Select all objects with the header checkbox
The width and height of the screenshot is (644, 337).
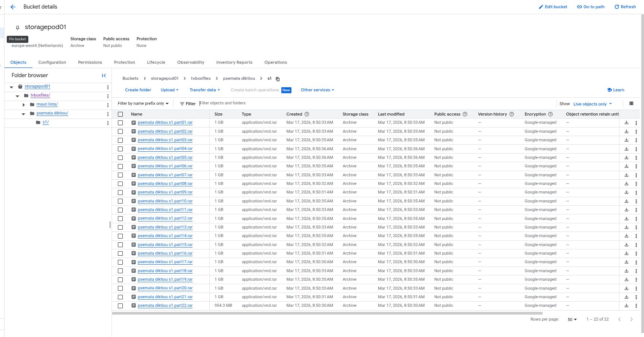(120, 114)
